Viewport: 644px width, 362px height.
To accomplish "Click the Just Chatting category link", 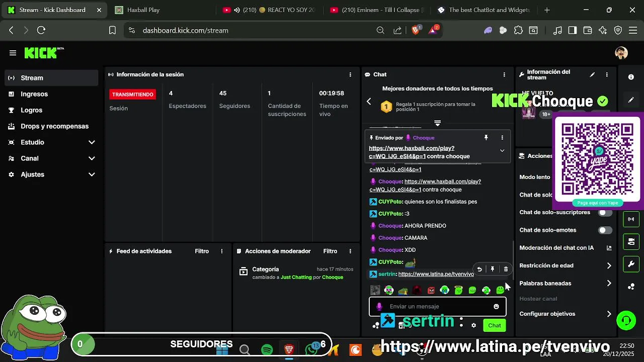I will coord(296,278).
